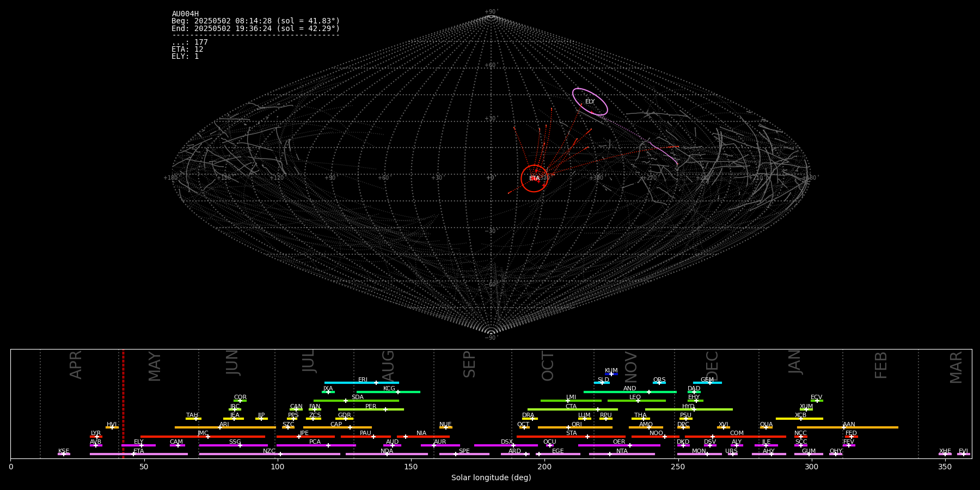
Task: Click the PER shower bar label
Action: (371, 407)
